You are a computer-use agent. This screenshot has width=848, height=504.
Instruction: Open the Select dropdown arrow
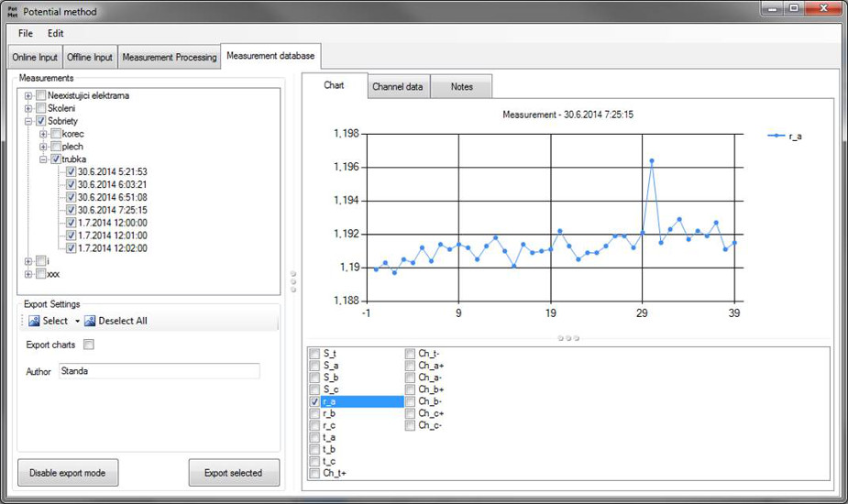point(77,321)
